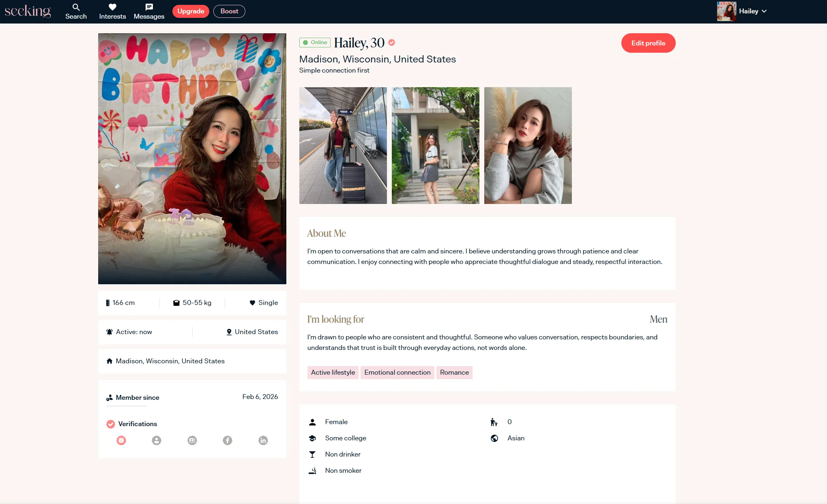
Task: Open the Search page icon
Action: [76, 7]
